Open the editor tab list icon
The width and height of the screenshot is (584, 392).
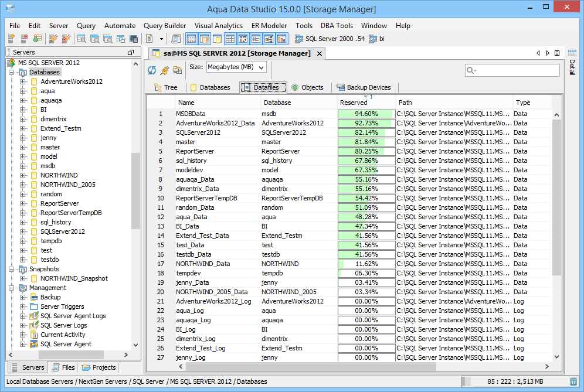click(557, 53)
